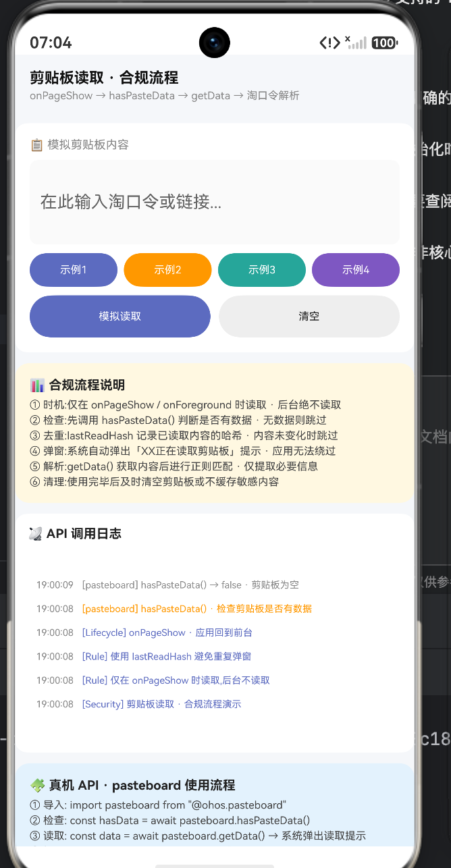451x868 pixels.
Task: Tap the 19:00:09 timestamp in log
Action: click(55, 585)
